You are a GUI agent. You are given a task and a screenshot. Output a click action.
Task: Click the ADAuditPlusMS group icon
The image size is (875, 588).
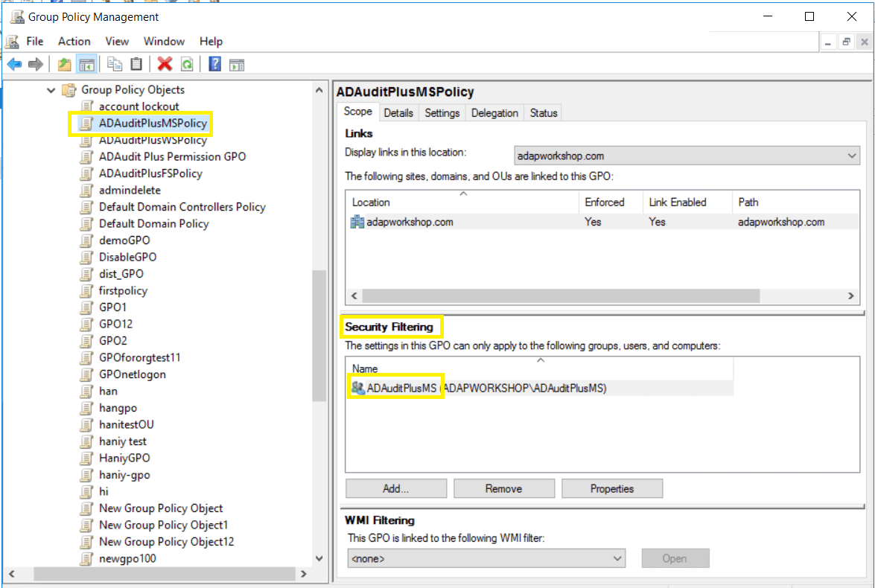(357, 387)
